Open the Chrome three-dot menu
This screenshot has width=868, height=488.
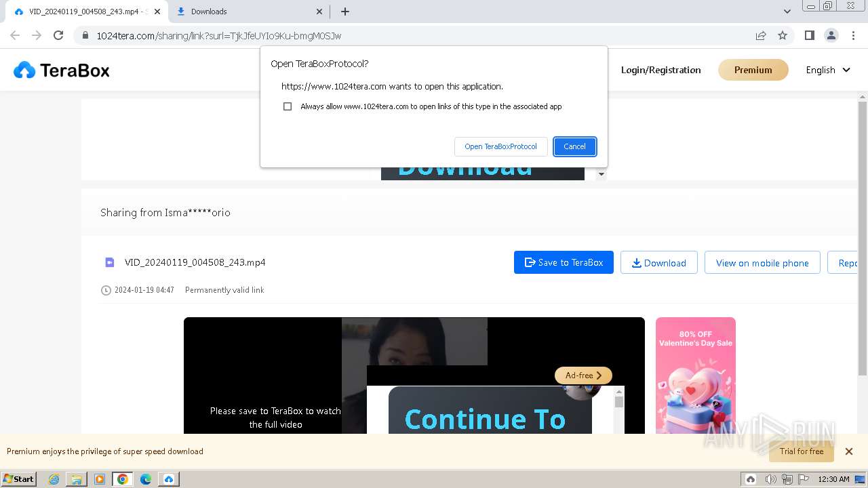pyautogui.click(x=853, y=35)
